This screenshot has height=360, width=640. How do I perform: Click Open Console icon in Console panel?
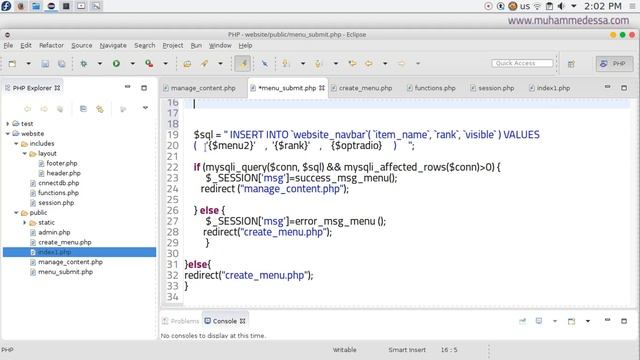coord(571,321)
